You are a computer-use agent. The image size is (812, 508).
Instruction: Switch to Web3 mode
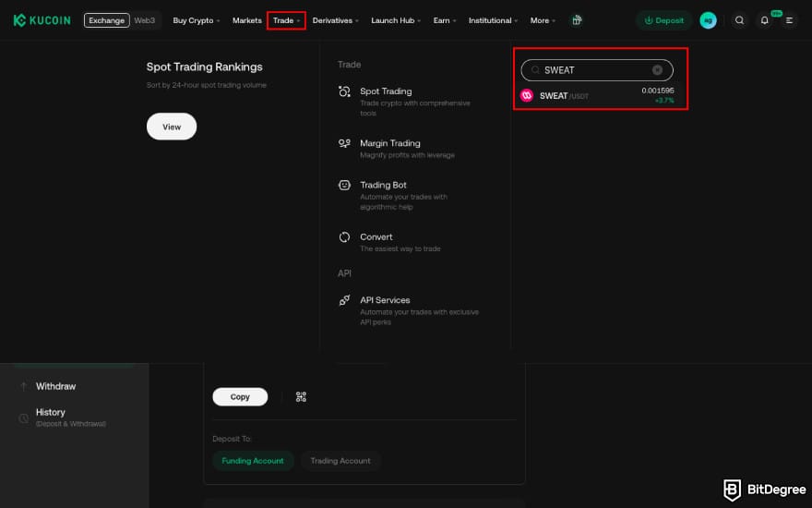145,20
